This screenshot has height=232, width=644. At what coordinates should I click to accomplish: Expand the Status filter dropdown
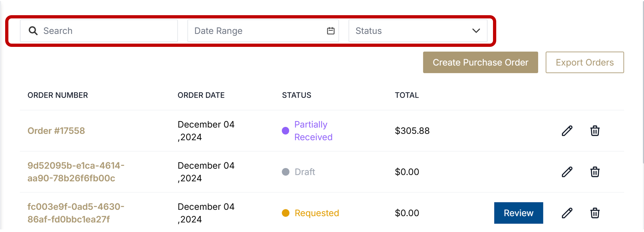pyautogui.click(x=410, y=31)
